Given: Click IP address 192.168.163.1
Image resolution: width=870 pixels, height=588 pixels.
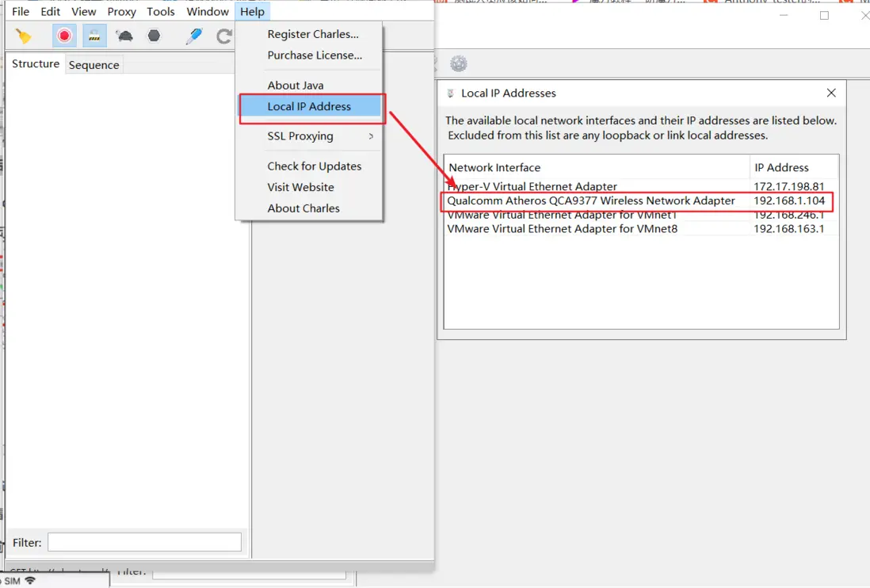Looking at the screenshot, I should point(788,228).
